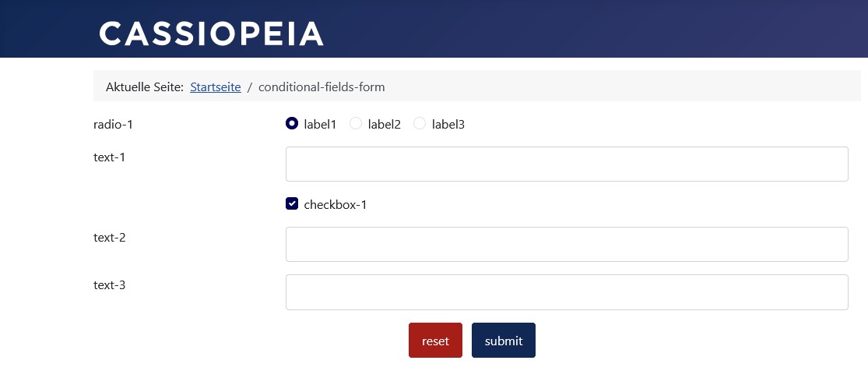Place cursor in text-3 field
868x378 pixels.
(x=567, y=292)
